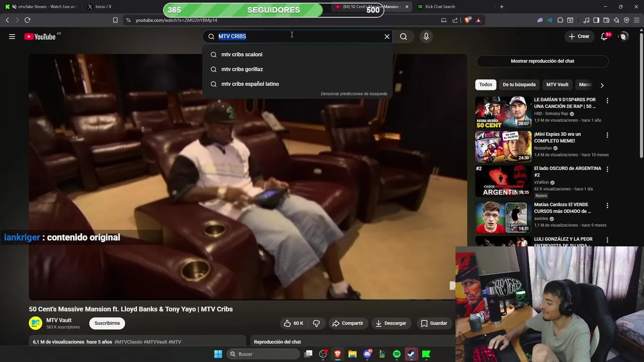
Task: Open options menu for 'El lado OSCURO' video
Action: (x=607, y=169)
